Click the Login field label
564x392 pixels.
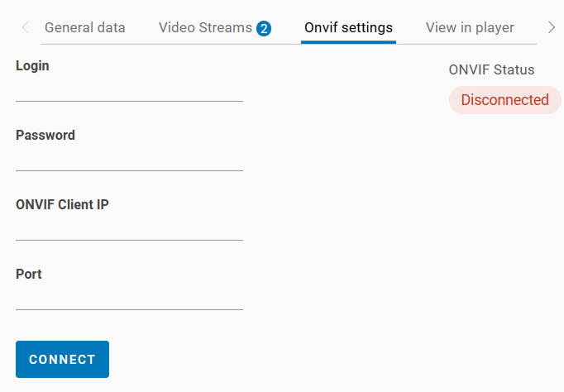point(32,66)
